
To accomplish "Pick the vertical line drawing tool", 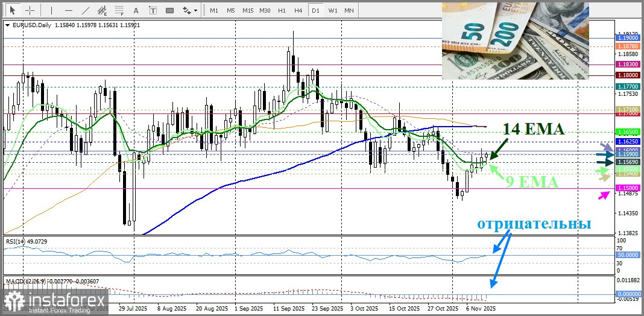I will click(51, 10).
